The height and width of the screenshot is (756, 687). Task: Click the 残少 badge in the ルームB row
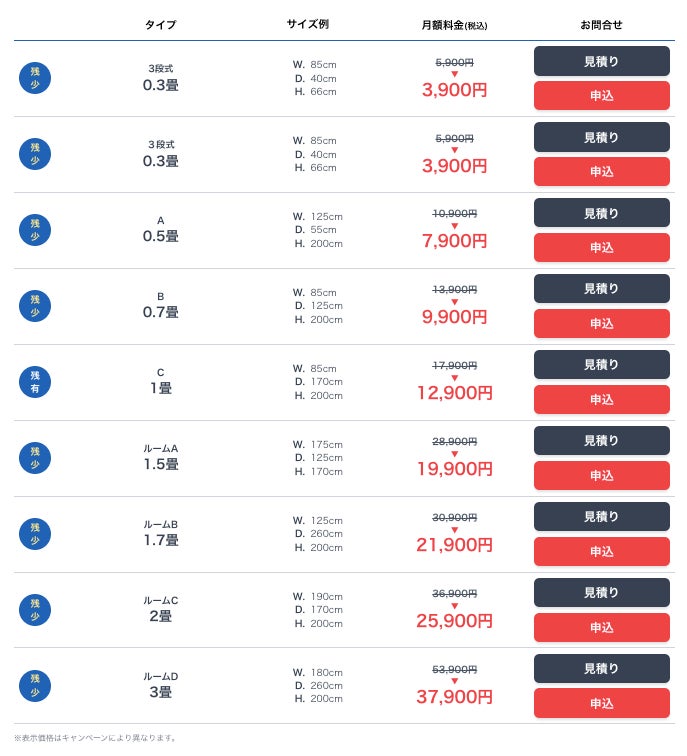[x=35, y=534]
